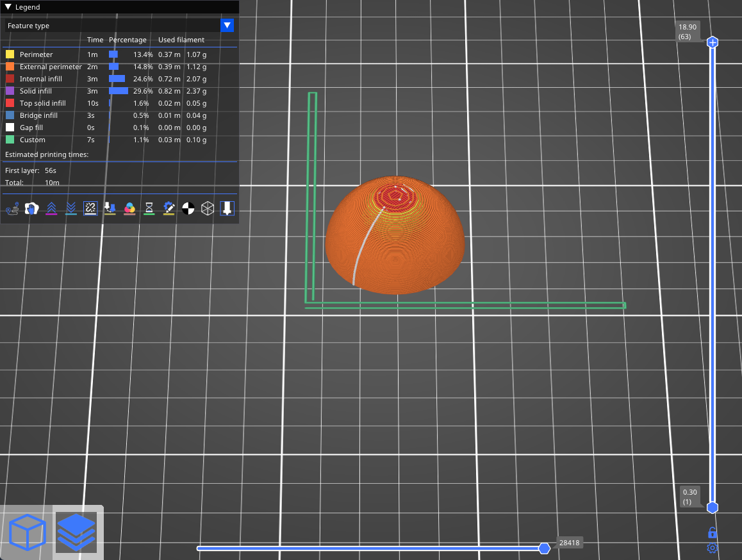Show retractions with up-arrows icon
The height and width of the screenshot is (560, 742).
point(51,208)
